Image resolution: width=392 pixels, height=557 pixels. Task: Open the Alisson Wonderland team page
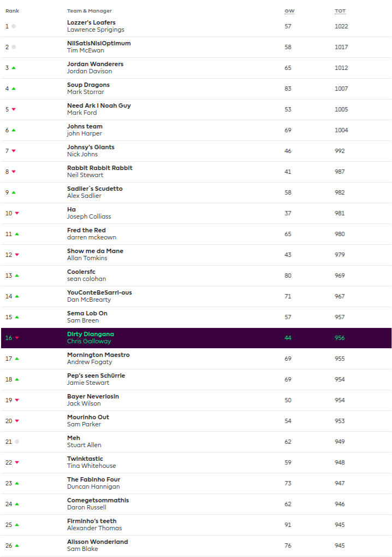point(97,542)
